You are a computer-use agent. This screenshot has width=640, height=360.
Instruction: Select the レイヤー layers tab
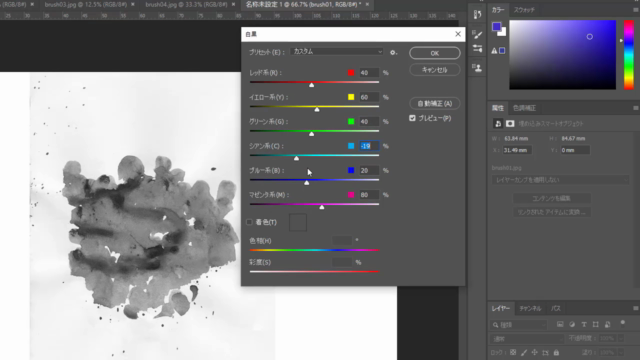click(500, 309)
